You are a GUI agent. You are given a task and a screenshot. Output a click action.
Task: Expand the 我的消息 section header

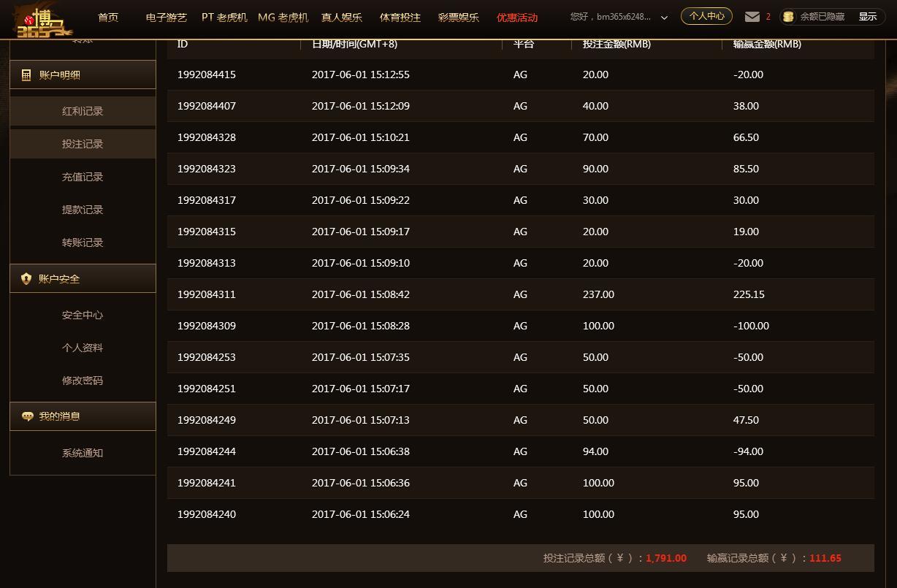(x=83, y=416)
